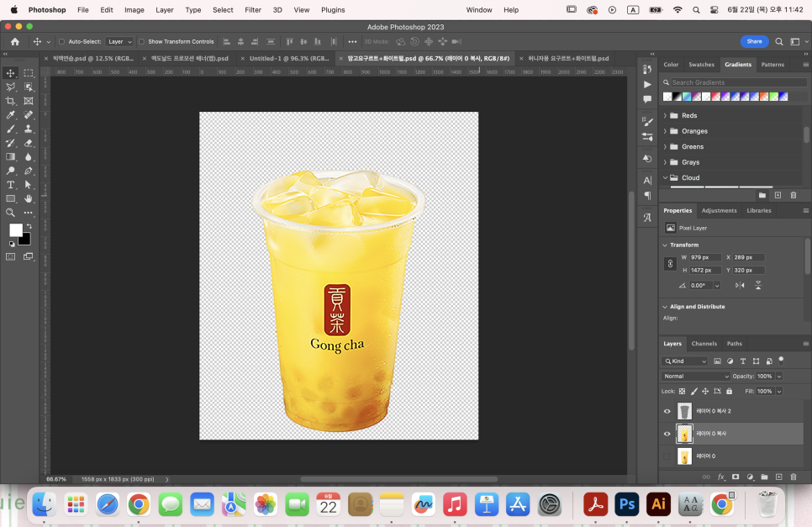This screenshot has height=527, width=812.
Task: Click the foreground color swatch
Action: 15,229
